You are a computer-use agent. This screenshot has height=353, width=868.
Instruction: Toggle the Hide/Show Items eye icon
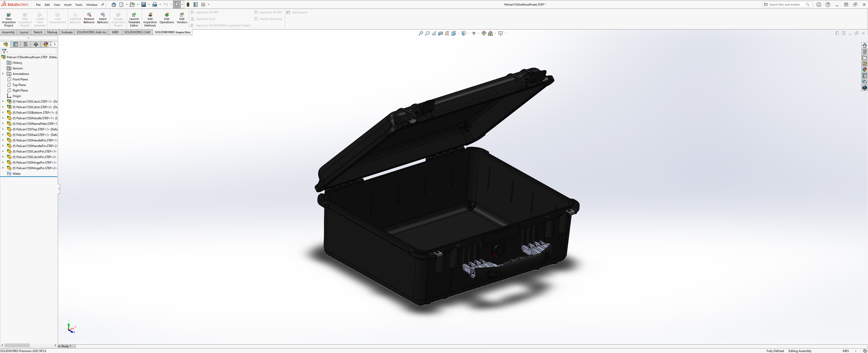474,33
